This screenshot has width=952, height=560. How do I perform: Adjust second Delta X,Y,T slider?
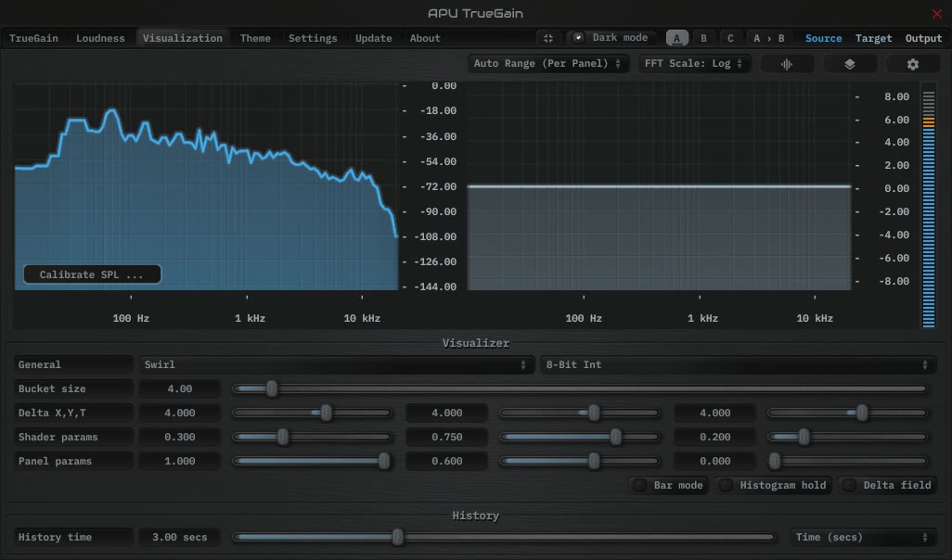click(x=579, y=413)
